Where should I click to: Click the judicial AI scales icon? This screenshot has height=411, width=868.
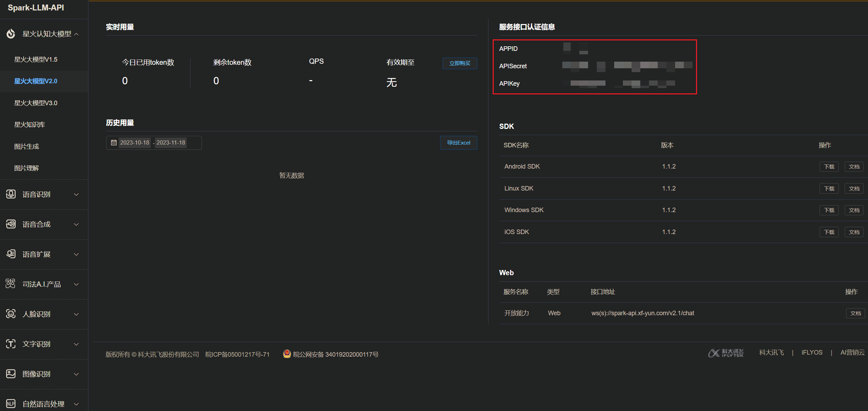pyautogui.click(x=11, y=284)
